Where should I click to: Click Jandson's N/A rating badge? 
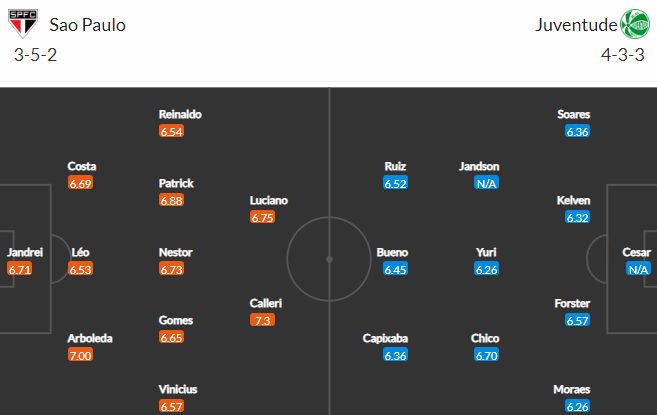486,183
